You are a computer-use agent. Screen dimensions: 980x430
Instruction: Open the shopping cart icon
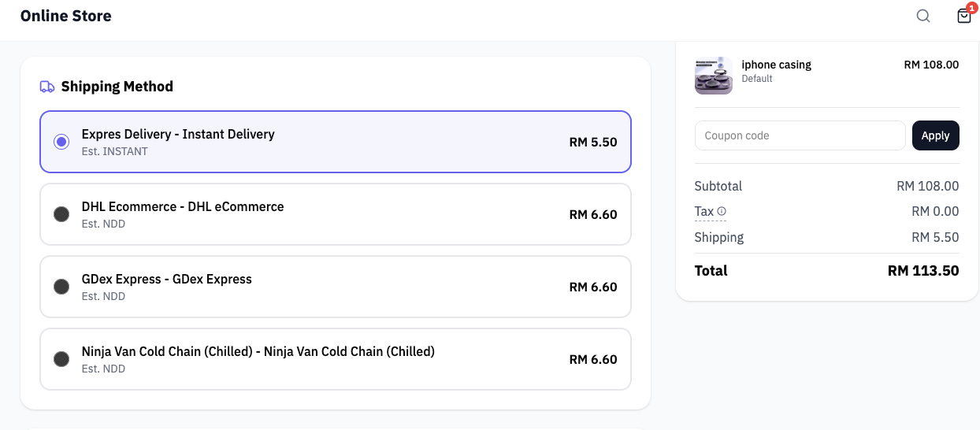pyautogui.click(x=963, y=17)
